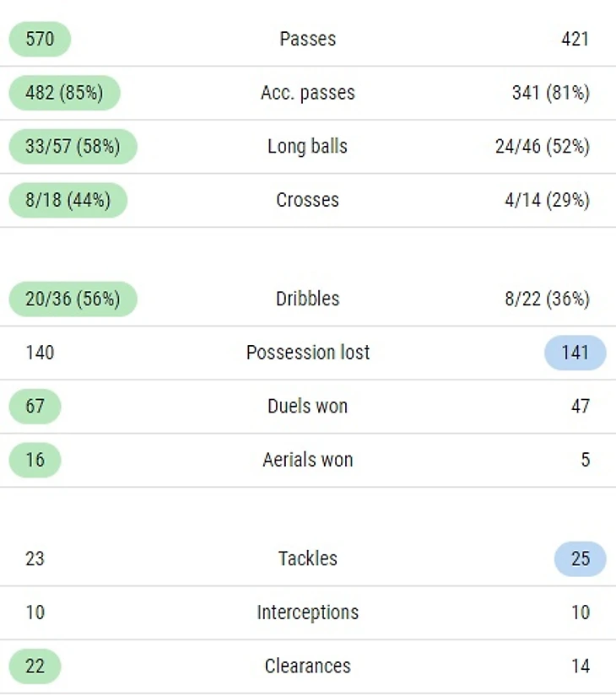Image resolution: width=616 pixels, height=696 pixels.
Task: Click the green 22 clearances badge
Action: click(35, 666)
